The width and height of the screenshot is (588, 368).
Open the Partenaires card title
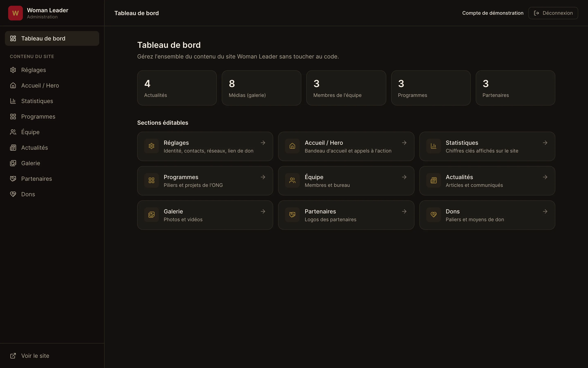(320, 211)
